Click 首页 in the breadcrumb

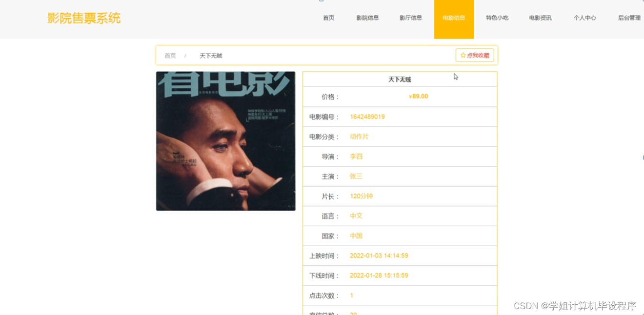[x=170, y=56]
